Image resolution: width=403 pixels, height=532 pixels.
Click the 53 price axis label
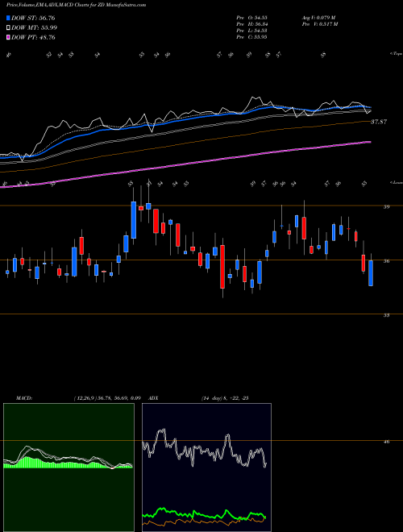coord(386,315)
